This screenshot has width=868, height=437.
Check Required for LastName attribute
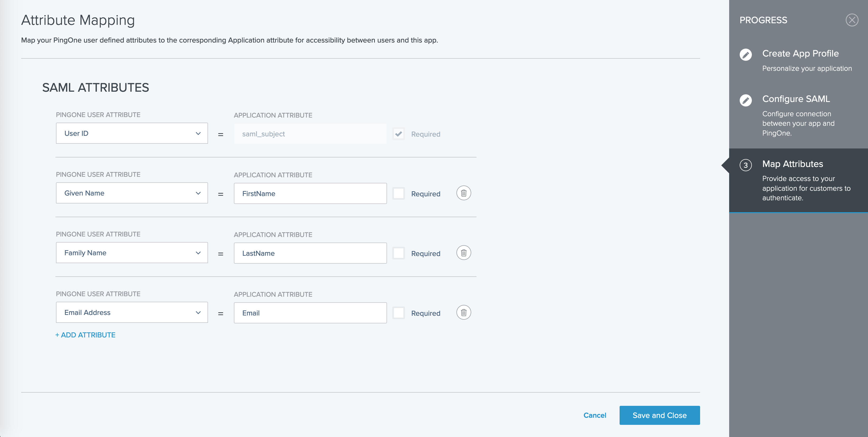point(399,253)
